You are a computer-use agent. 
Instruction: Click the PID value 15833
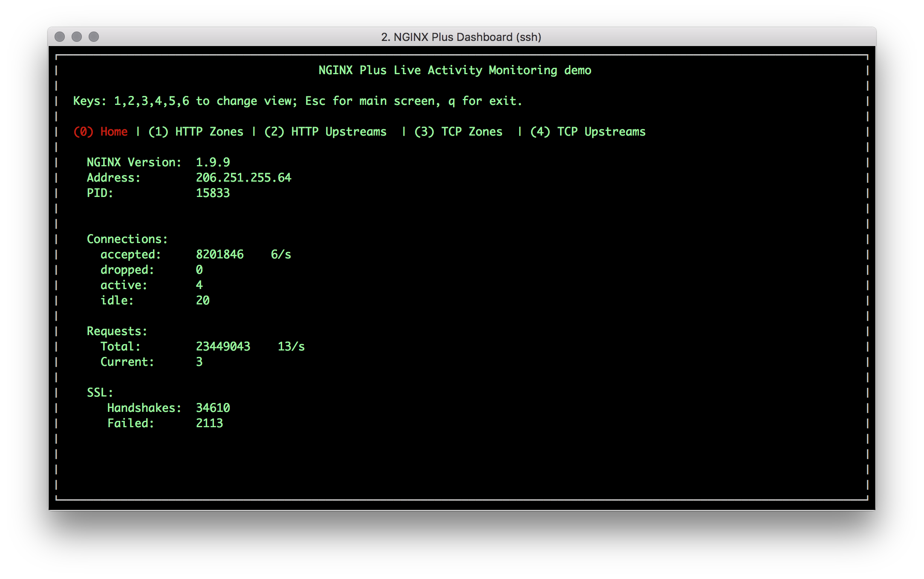tap(213, 193)
